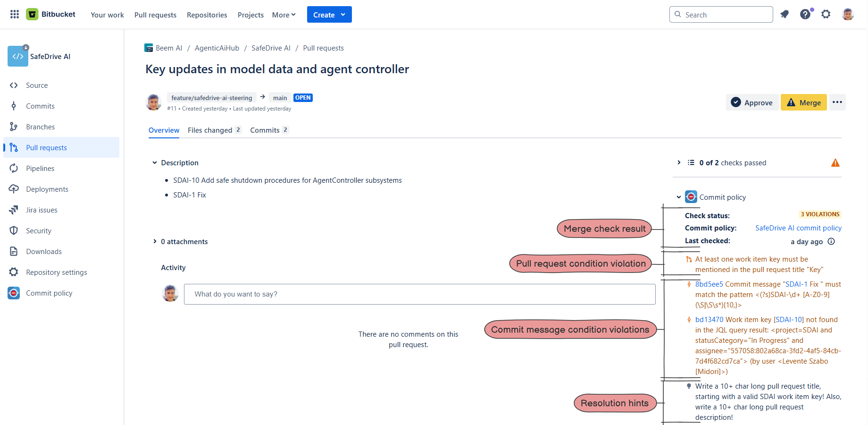This screenshot has width=868, height=425.
Task: Click the yellow Merge button
Action: click(x=803, y=102)
